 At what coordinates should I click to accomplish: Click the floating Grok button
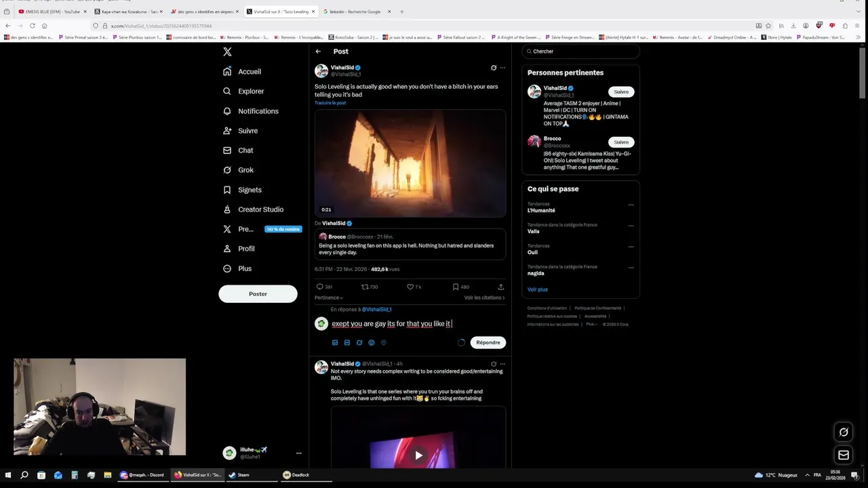(844, 432)
